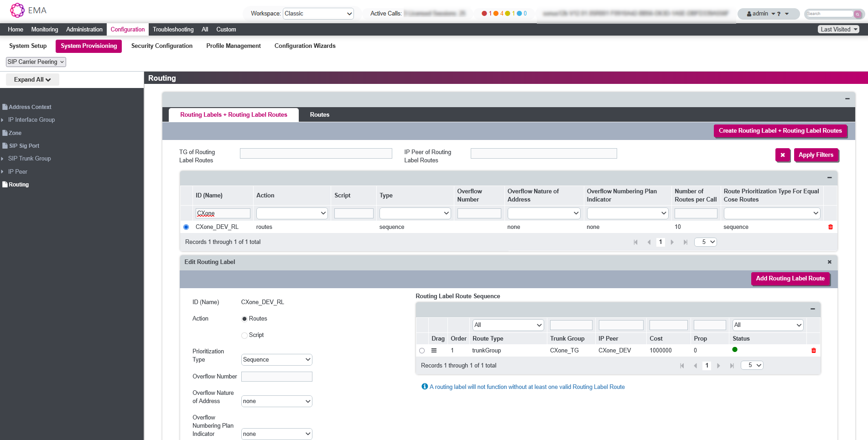Image resolution: width=868 pixels, height=440 pixels.
Task: Switch to the Routes tab
Action: (x=319, y=115)
